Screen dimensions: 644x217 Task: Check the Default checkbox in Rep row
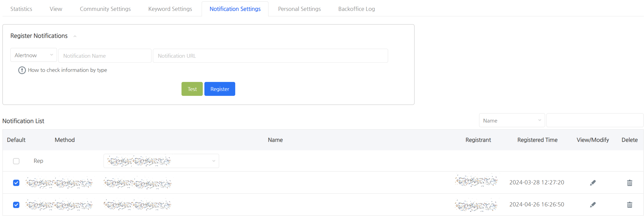(x=16, y=161)
